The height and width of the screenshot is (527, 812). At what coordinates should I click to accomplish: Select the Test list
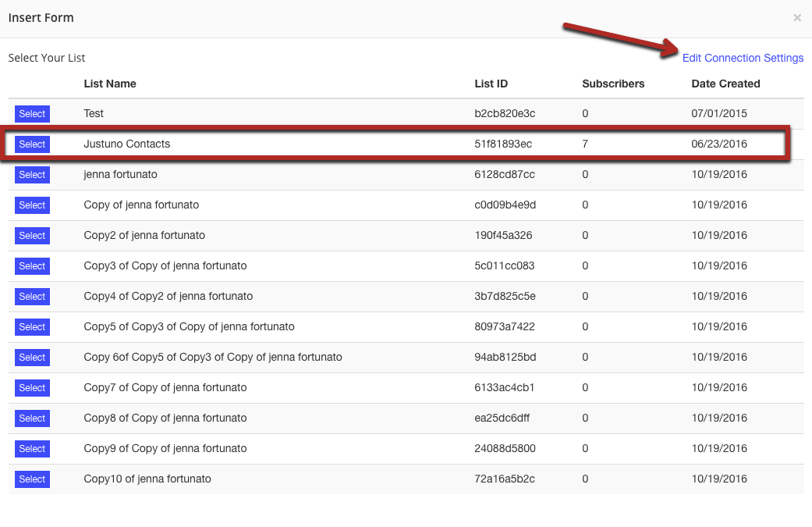pos(31,113)
